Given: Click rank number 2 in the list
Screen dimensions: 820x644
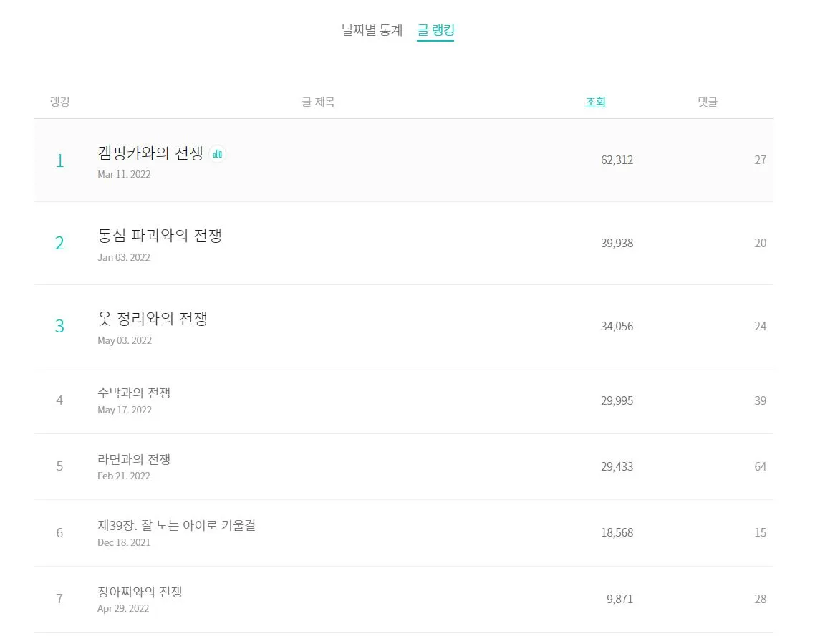Looking at the screenshot, I should click(x=59, y=244).
